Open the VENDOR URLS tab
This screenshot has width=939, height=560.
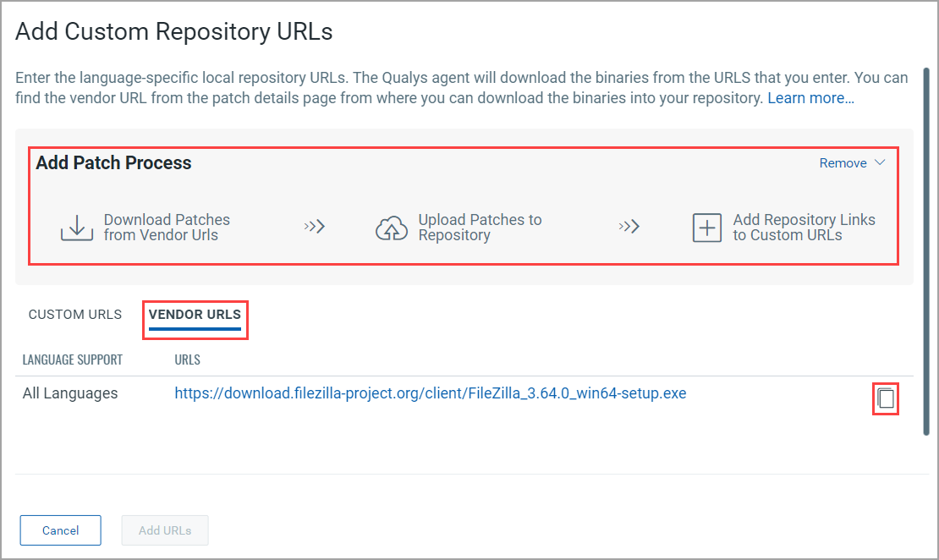click(195, 313)
